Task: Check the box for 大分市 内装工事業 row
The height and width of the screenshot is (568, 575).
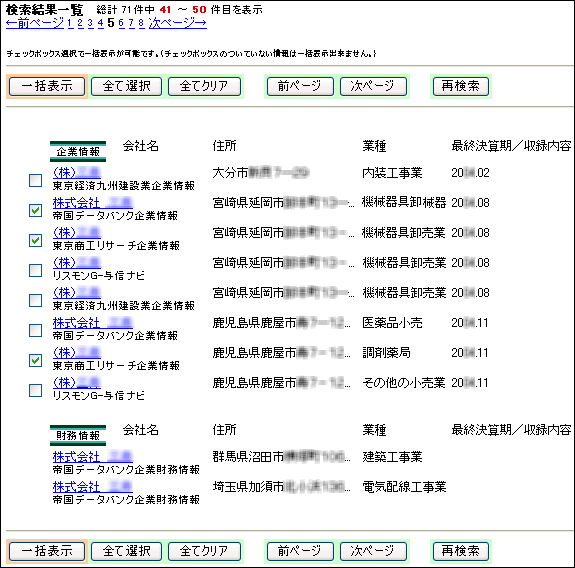Action: (x=36, y=180)
